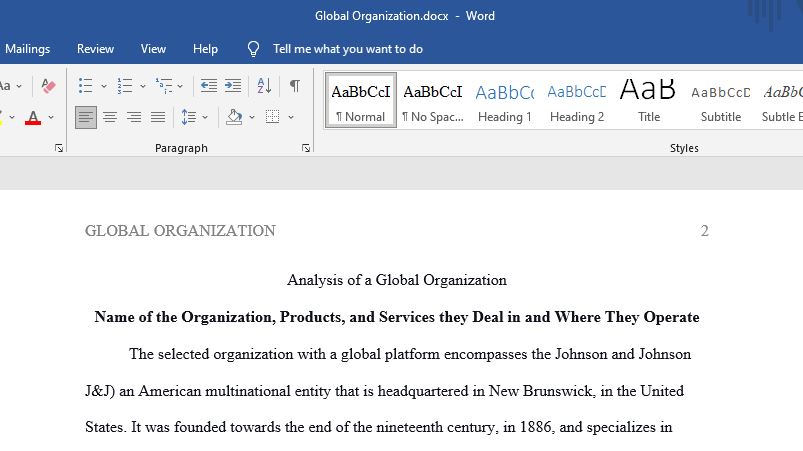Justify the paragraph text
Image resolution: width=803 pixels, height=451 pixels.
click(x=158, y=117)
